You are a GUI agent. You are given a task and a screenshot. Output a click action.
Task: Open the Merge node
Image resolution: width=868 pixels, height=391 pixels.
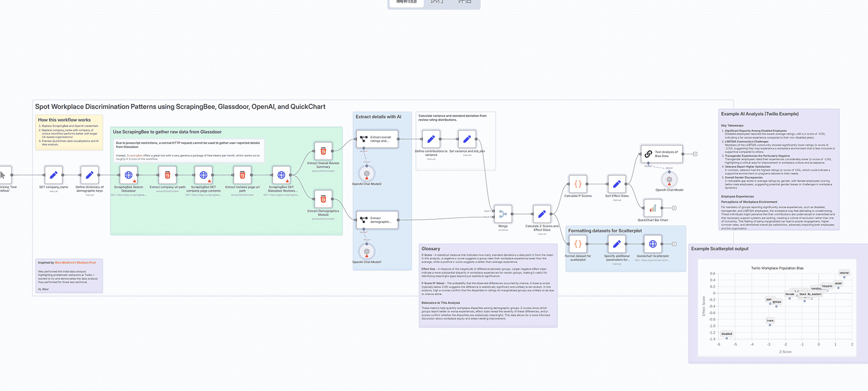pos(503,214)
